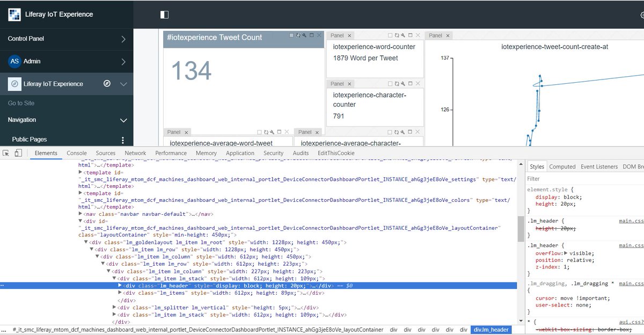Open the Event Listeners tab
This screenshot has width=644, height=335.
coord(599,166)
